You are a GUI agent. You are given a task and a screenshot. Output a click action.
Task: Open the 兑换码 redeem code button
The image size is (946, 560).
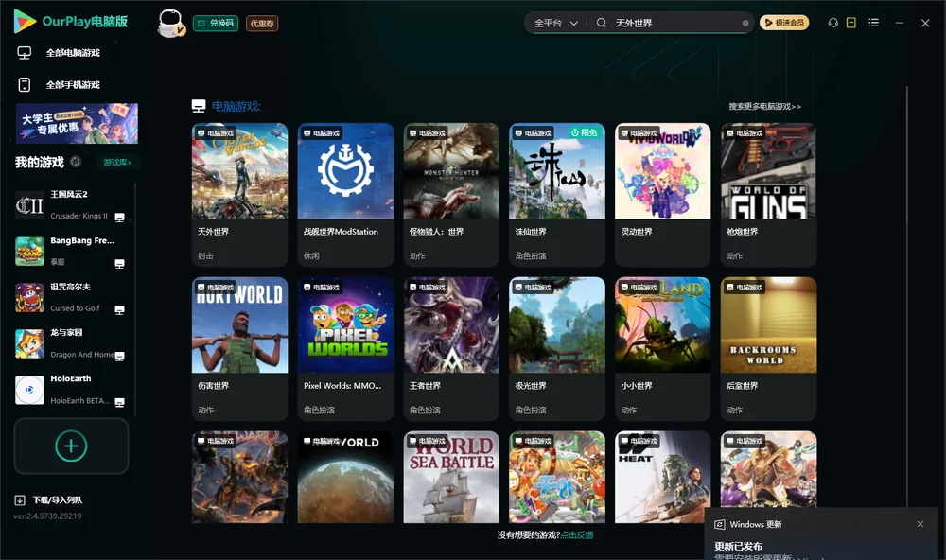[216, 24]
